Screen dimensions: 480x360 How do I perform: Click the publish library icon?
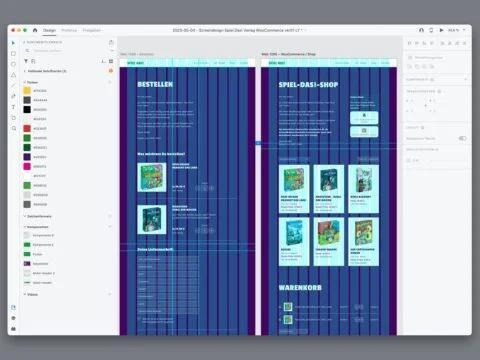click(111, 42)
